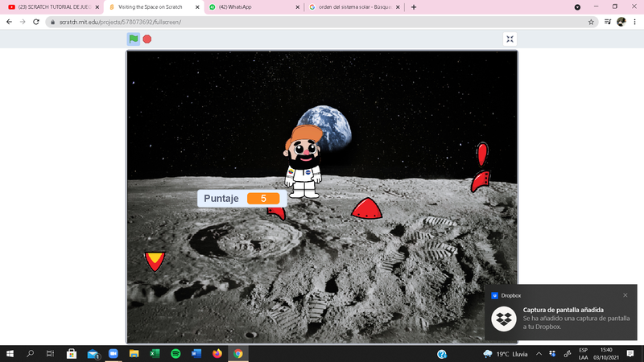Screen dimensions: 644x362
Task: Click the astronaut character sprite
Action: (303, 162)
